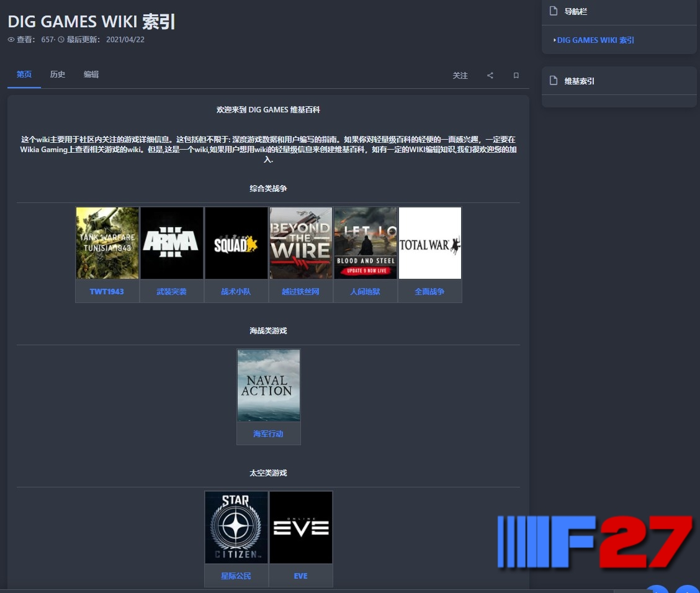Click the 综合类战争 section heading
This screenshot has height=593, width=700.
tap(268, 188)
